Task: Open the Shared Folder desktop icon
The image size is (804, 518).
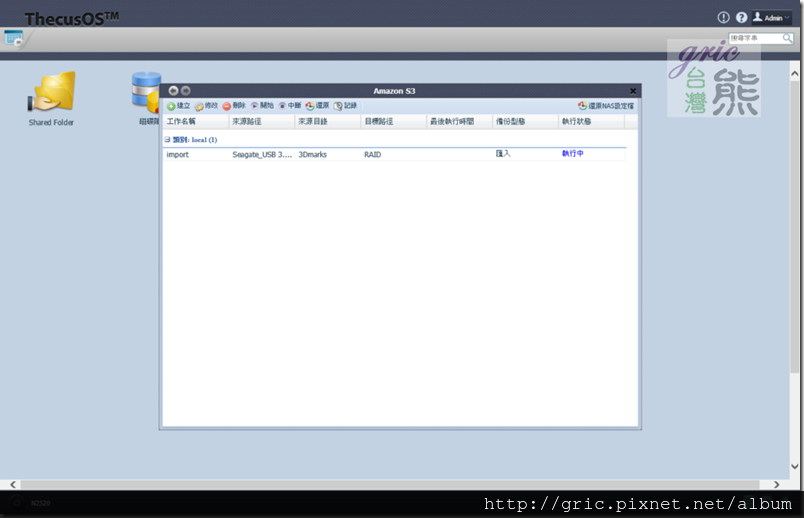Action: click(x=51, y=98)
